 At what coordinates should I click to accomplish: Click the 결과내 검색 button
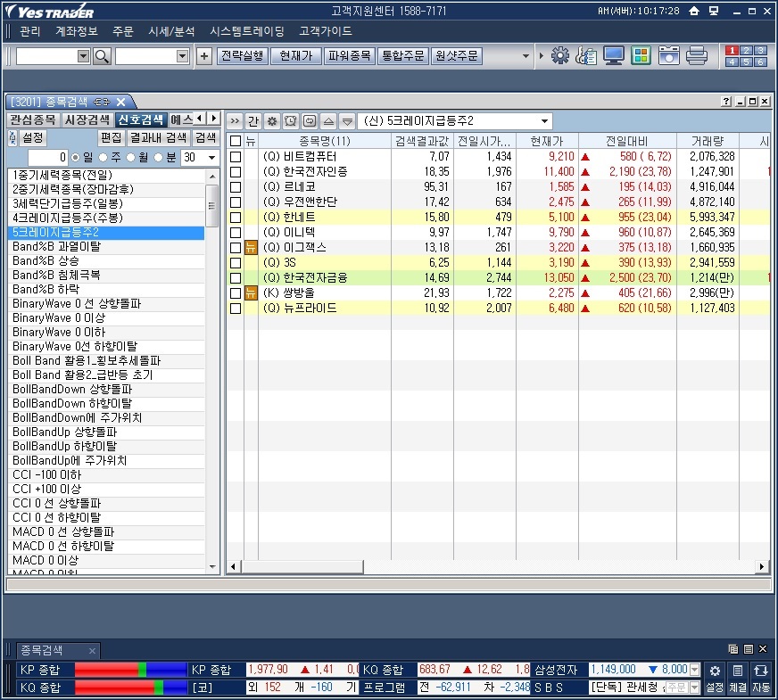[x=158, y=138]
